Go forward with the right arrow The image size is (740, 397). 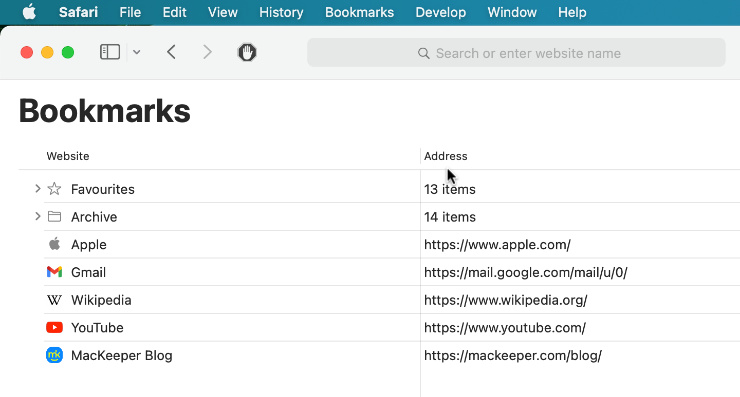207,52
